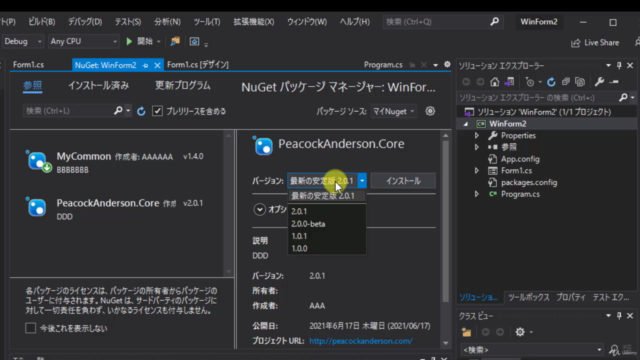Click Collapse All icon in Solution Explorer

(566, 82)
